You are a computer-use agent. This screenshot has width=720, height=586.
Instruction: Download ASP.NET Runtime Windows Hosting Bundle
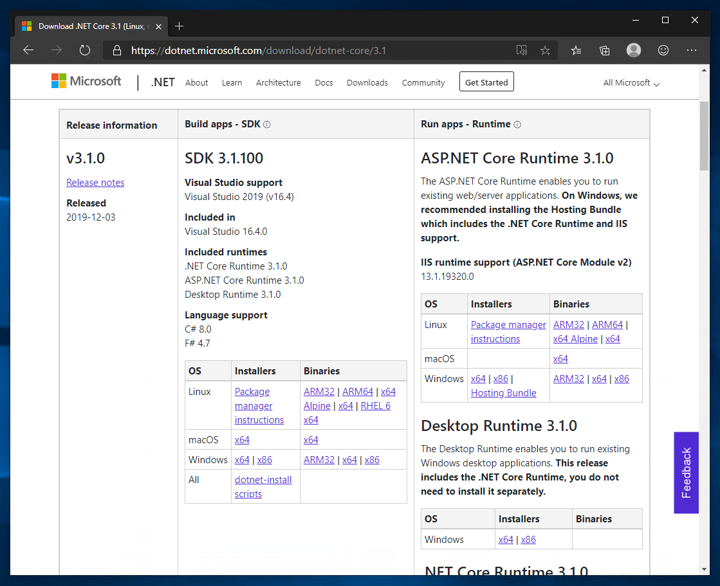click(503, 393)
